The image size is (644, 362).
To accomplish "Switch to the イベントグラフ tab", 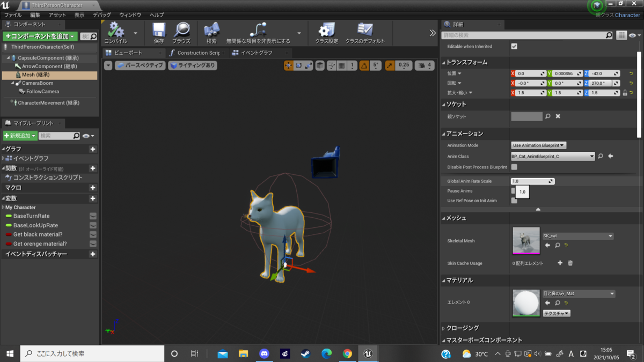I will coord(257,53).
